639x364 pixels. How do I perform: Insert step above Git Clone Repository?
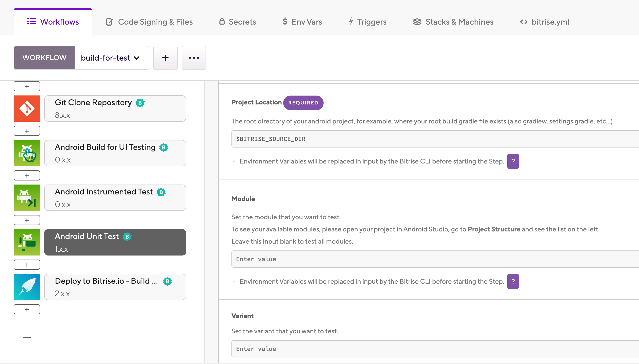(27, 86)
